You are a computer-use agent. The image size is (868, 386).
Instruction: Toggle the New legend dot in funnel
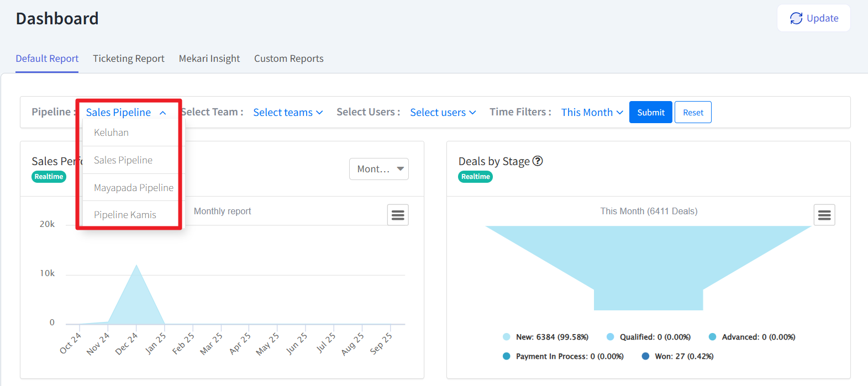[x=507, y=337]
